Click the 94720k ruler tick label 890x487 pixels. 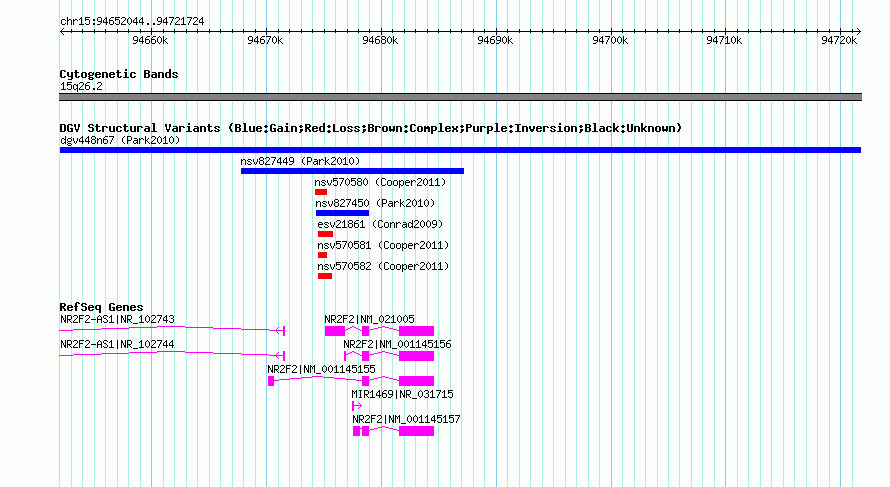[839, 40]
